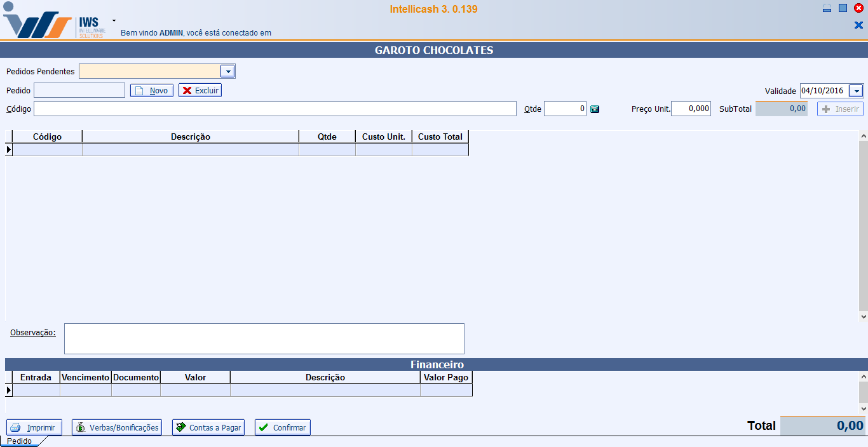
Task: Open the small arrow menu beside the IWS logo
Action: click(x=114, y=20)
